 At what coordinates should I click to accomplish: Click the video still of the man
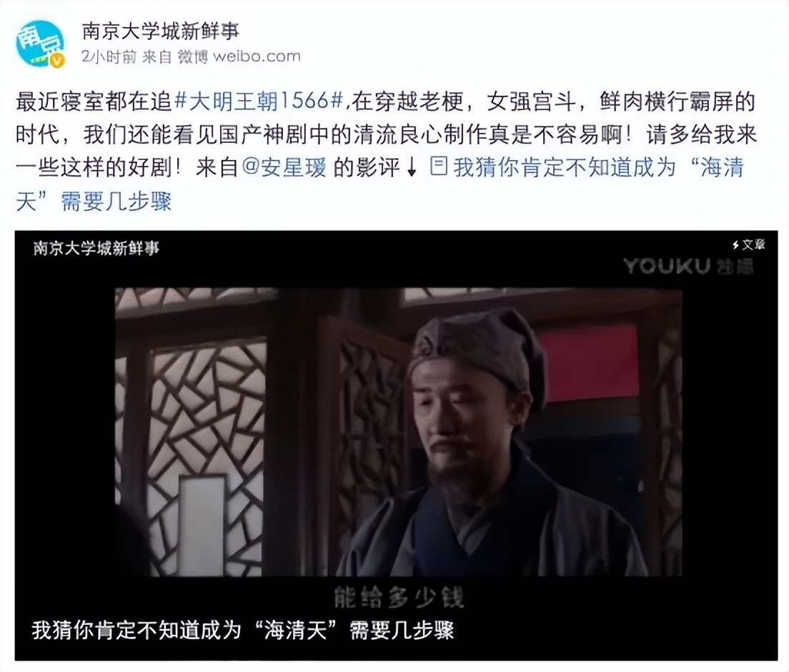[x=398, y=432]
